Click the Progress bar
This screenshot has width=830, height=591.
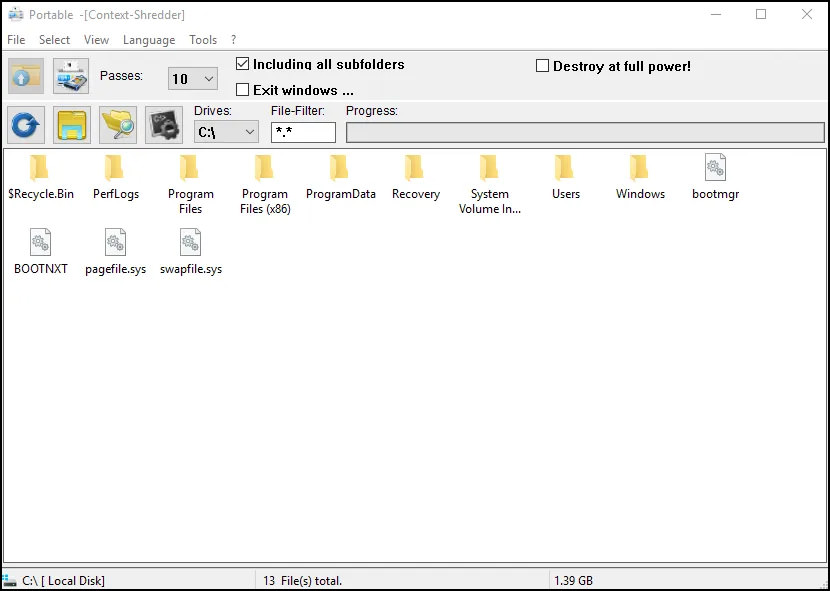pyautogui.click(x=585, y=132)
